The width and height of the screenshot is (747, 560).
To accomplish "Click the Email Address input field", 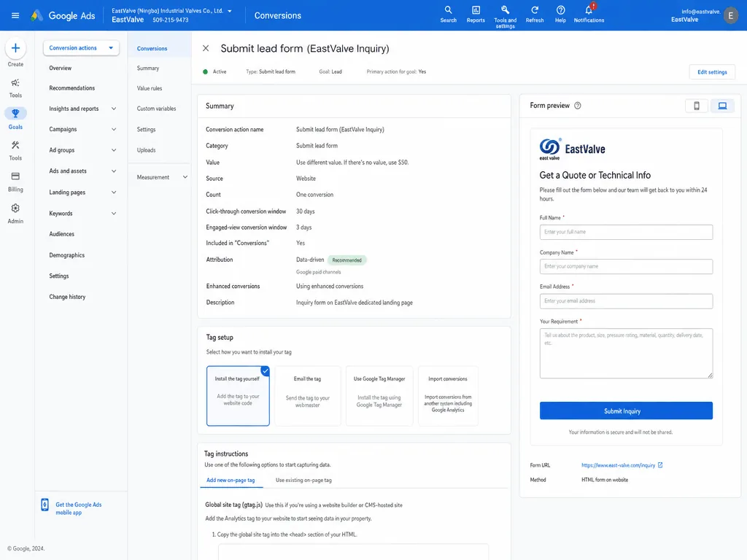I will point(626,301).
